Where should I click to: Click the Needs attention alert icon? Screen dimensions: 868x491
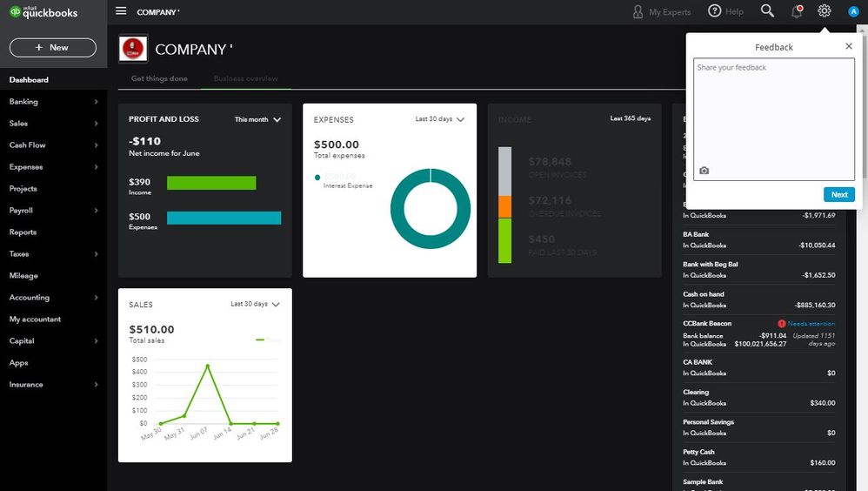781,324
